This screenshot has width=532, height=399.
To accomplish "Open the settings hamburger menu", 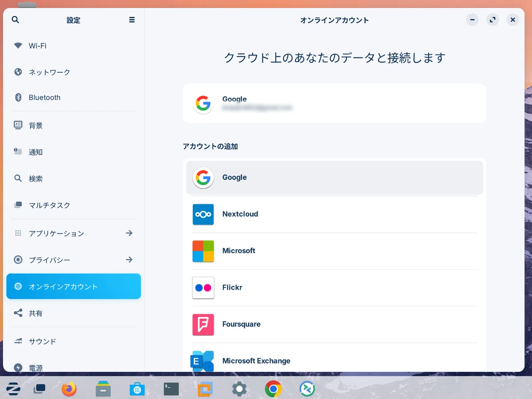I will [132, 20].
